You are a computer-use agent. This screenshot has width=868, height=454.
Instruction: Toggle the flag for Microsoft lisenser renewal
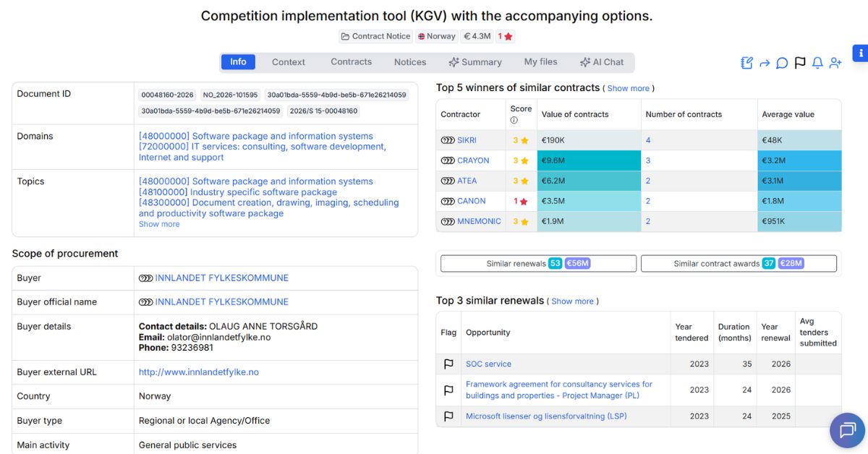(x=448, y=416)
